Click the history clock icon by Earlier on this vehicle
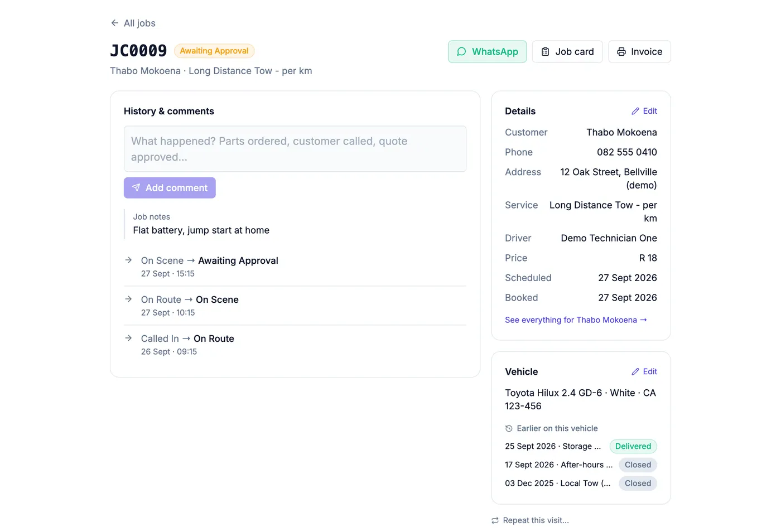This screenshot has height=532, width=781. (x=509, y=428)
